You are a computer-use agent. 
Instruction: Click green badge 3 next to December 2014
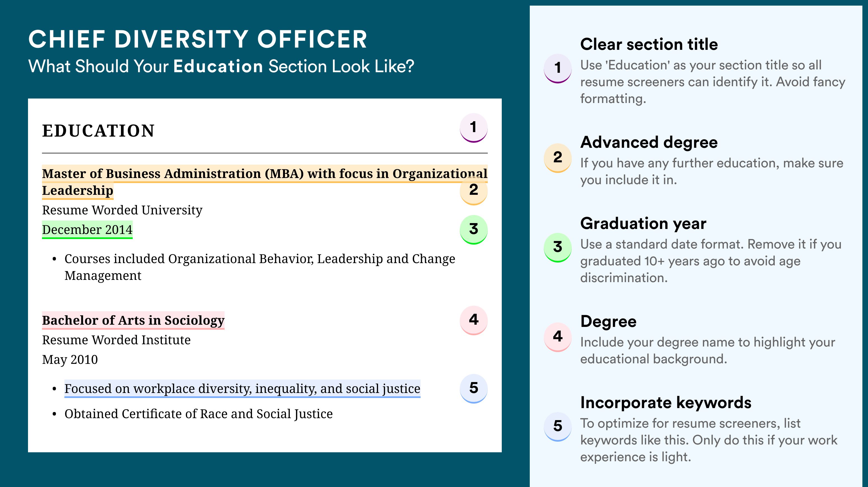(473, 230)
